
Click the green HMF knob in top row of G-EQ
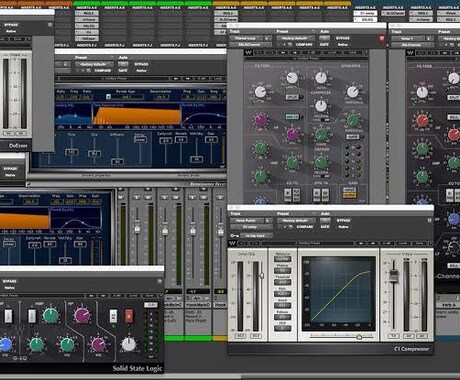pos(51,315)
